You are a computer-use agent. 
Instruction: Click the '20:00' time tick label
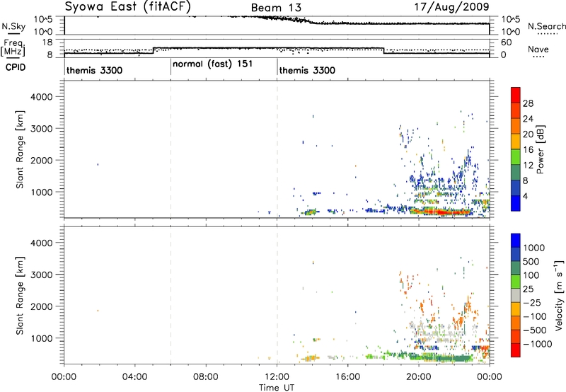[x=419, y=377]
